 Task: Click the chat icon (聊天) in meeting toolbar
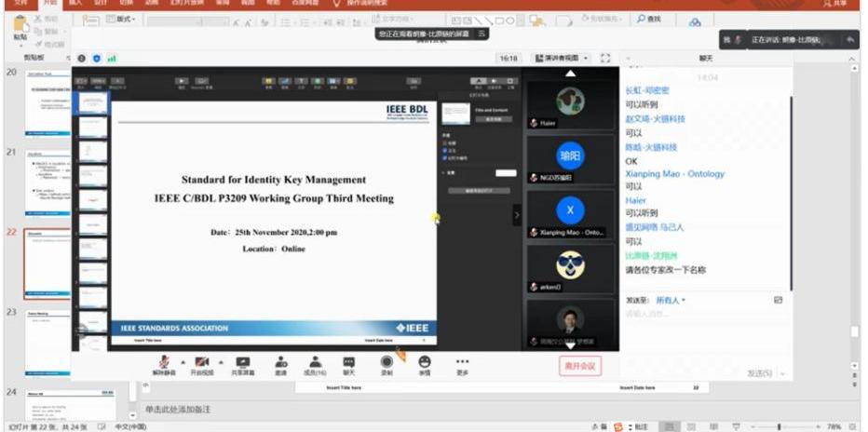(349, 361)
